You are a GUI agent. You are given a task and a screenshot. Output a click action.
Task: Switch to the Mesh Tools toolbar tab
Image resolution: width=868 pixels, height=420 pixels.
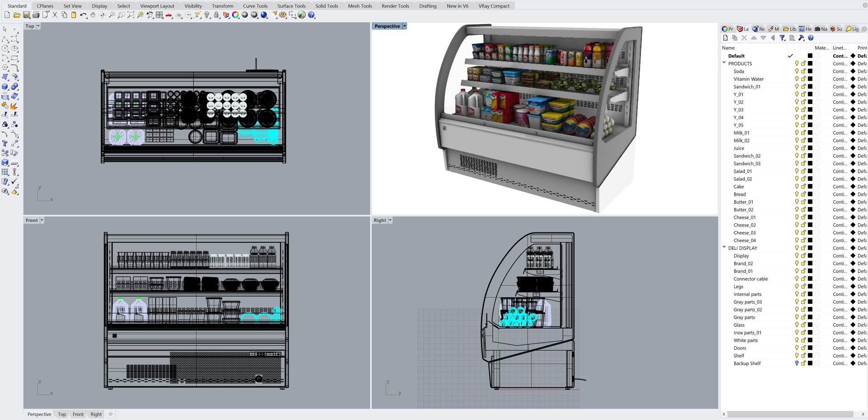point(360,6)
